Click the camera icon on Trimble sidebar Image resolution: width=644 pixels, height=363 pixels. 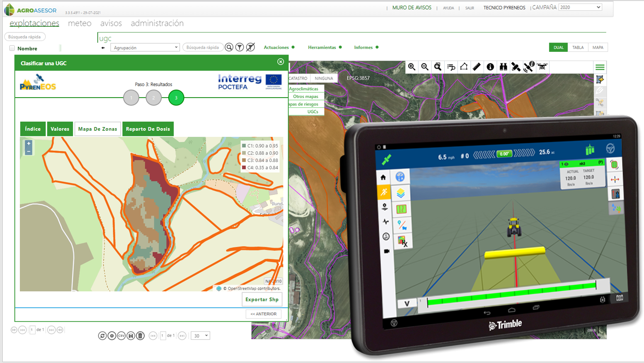tap(386, 251)
